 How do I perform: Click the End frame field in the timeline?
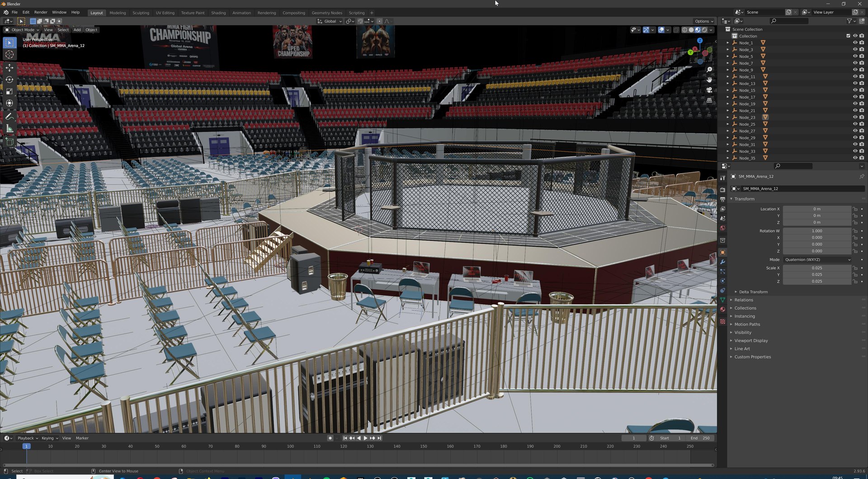coord(701,438)
